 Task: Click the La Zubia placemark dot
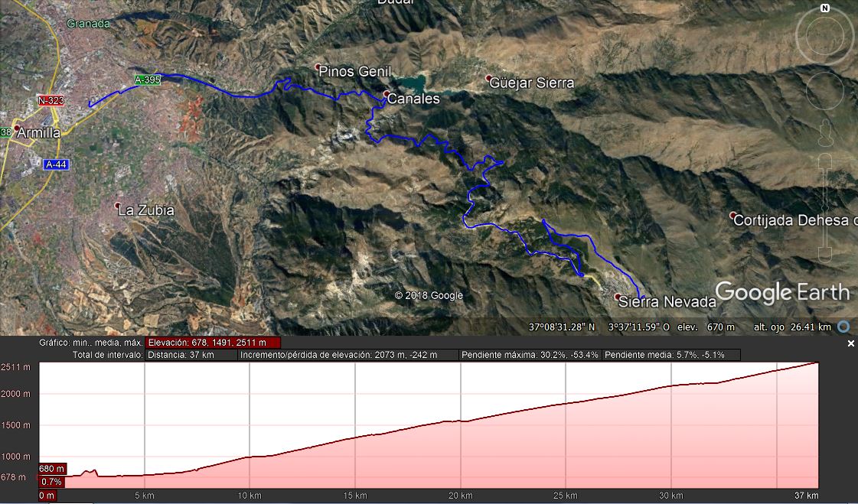(x=117, y=206)
